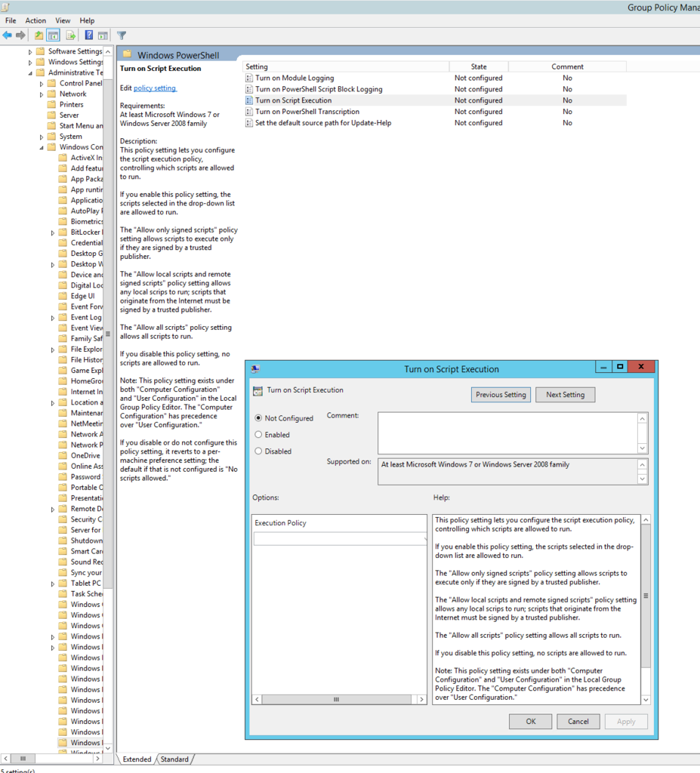This screenshot has height=773, width=700.
Task: Click the Cancel button in the dialog
Action: coord(578,721)
